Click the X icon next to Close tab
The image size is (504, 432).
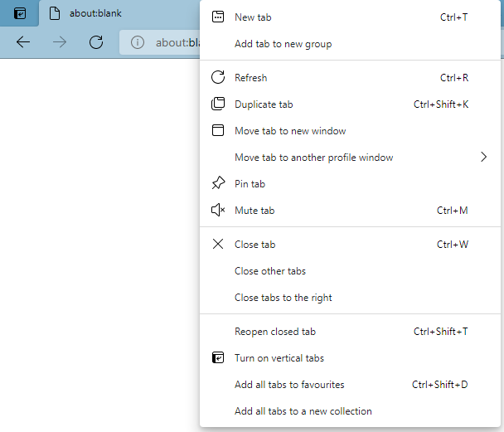[x=218, y=245]
